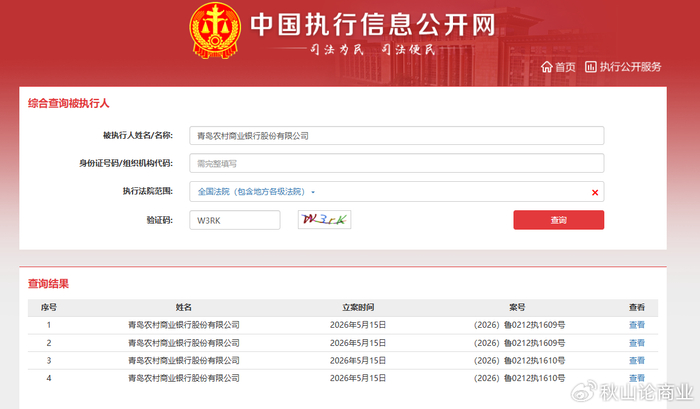Click the 姓名 column header
The image size is (700, 409).
pos(183,307)
